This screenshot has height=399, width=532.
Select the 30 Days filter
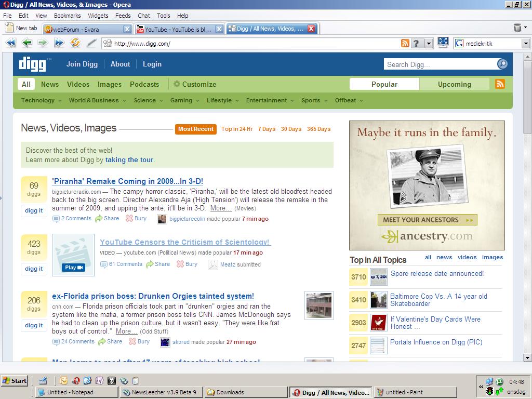click(x=291, y=129)
